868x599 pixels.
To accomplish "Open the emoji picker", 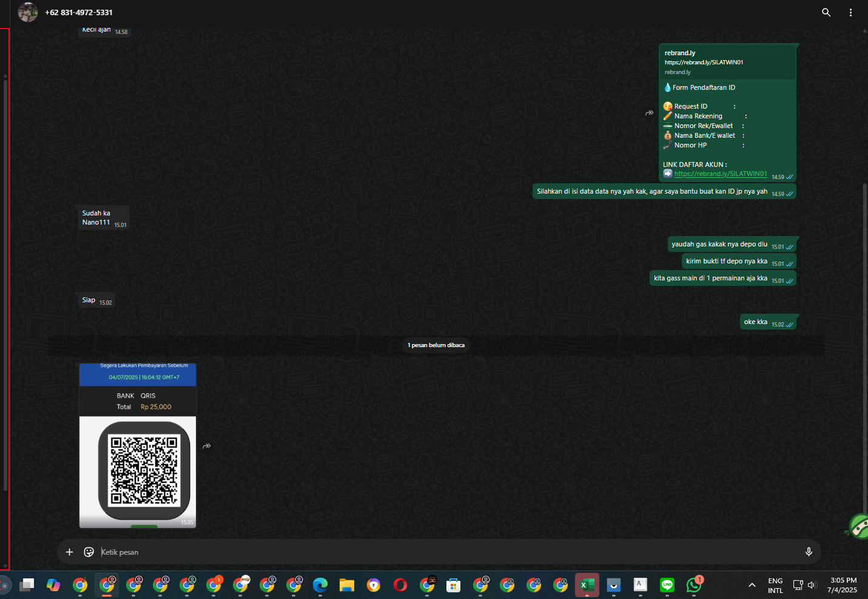I will pos(89,552).
